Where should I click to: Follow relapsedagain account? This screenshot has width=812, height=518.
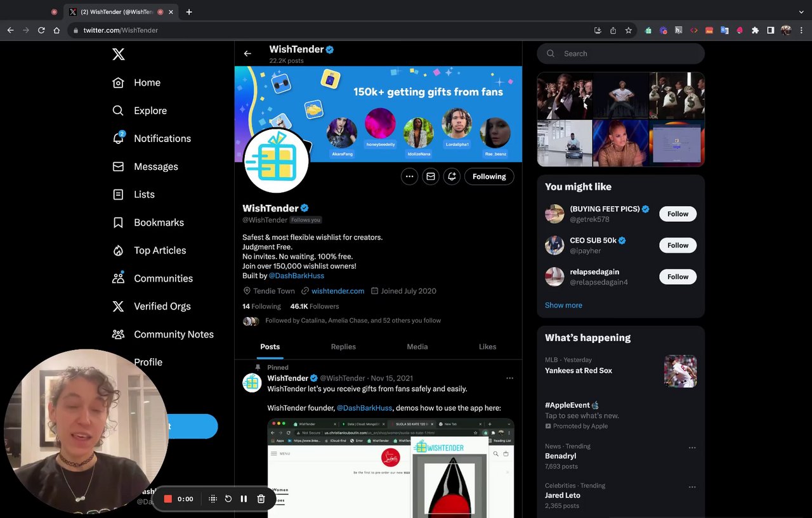[678, 277]
